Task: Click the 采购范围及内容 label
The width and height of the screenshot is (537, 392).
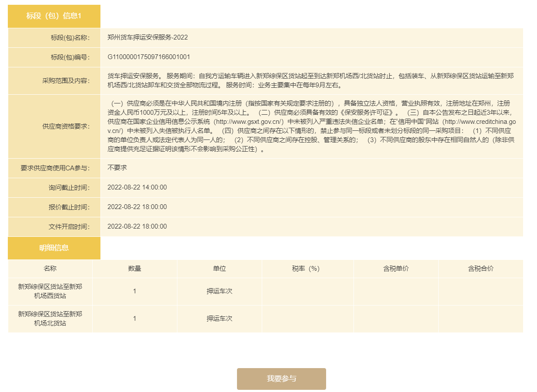Action: pyautogui.click(x=66, y=81)
